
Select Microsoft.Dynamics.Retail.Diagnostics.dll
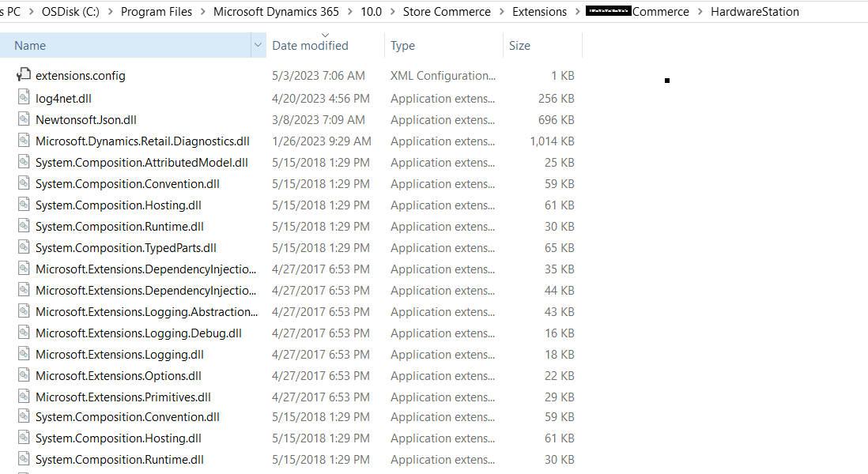pyautogui.click(x=142, y=141)
